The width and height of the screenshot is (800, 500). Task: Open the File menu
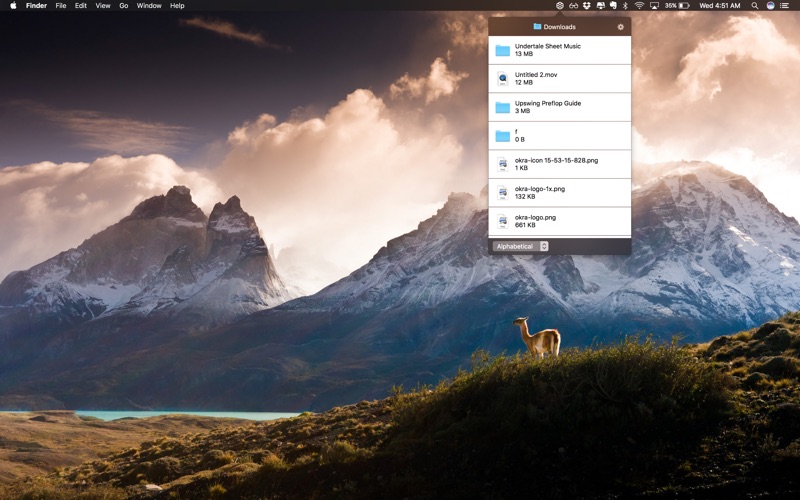point(61,6)
